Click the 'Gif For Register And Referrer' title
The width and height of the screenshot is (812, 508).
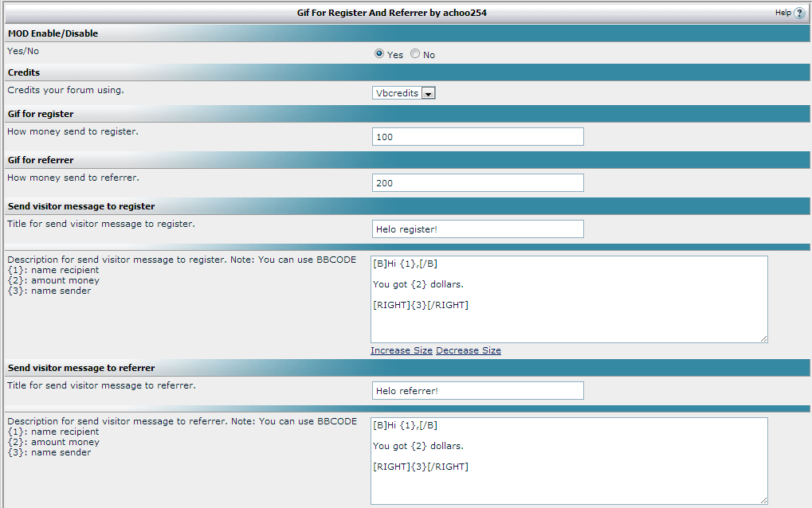coord(391,14)
